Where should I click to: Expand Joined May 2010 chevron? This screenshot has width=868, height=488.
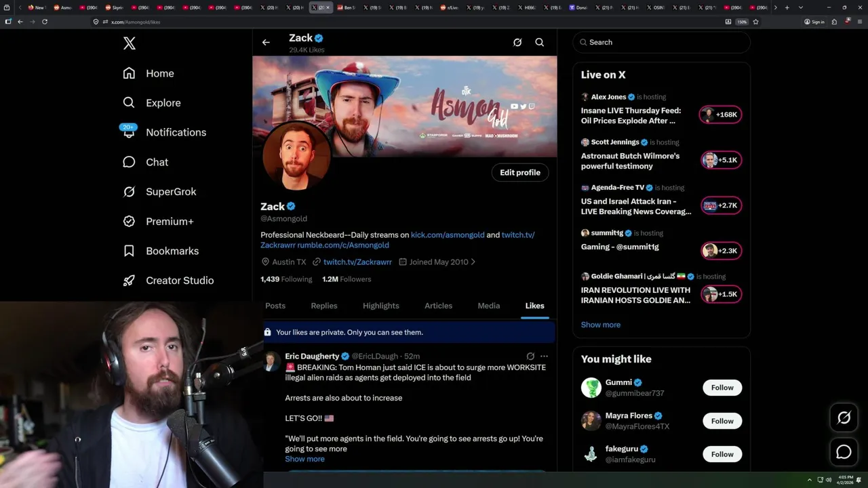point(473,262)
